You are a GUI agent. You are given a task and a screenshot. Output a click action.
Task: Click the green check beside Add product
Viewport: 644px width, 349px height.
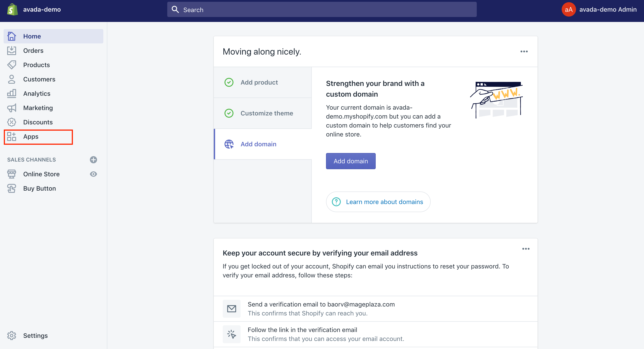[x=229, y=82]
